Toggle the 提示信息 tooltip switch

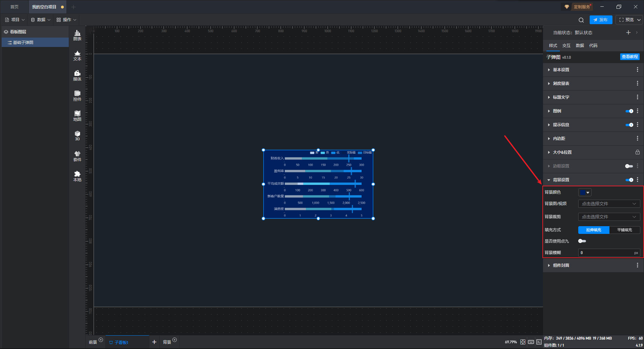click(629, 125)
